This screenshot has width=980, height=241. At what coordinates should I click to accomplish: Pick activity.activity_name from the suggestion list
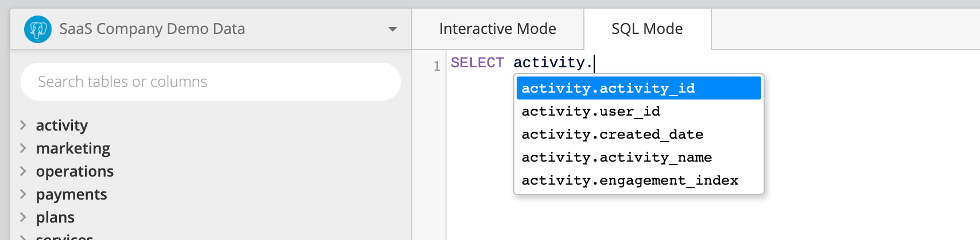click(x=639, y=157)
